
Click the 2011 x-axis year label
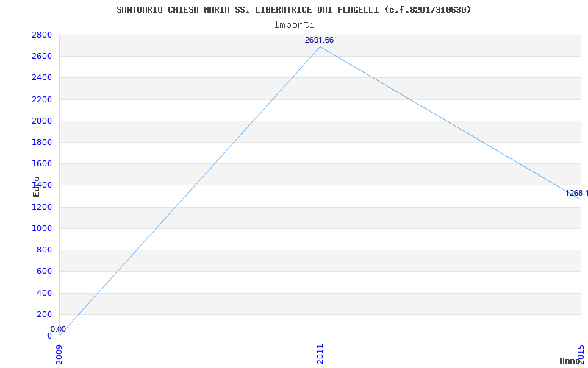point(320,355)
